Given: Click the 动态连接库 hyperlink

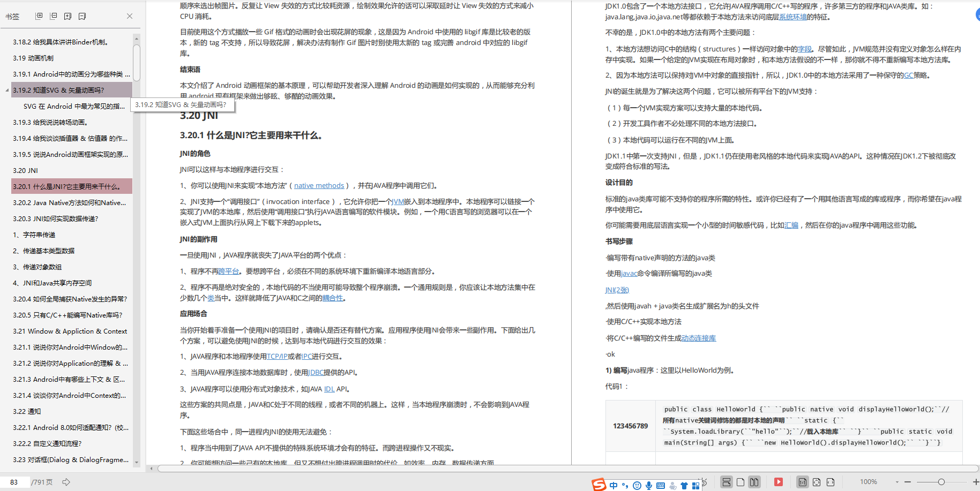Looking at the screenshot, I should pos(699,338).
